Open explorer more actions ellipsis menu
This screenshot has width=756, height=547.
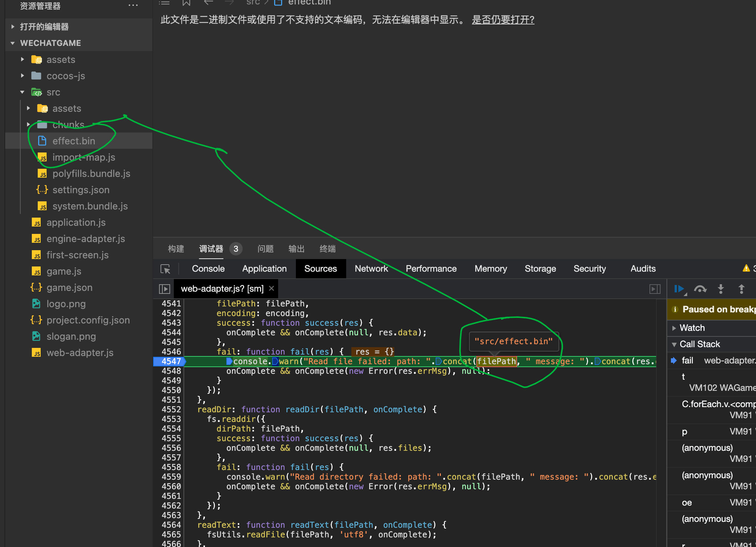tap(133, 6)
